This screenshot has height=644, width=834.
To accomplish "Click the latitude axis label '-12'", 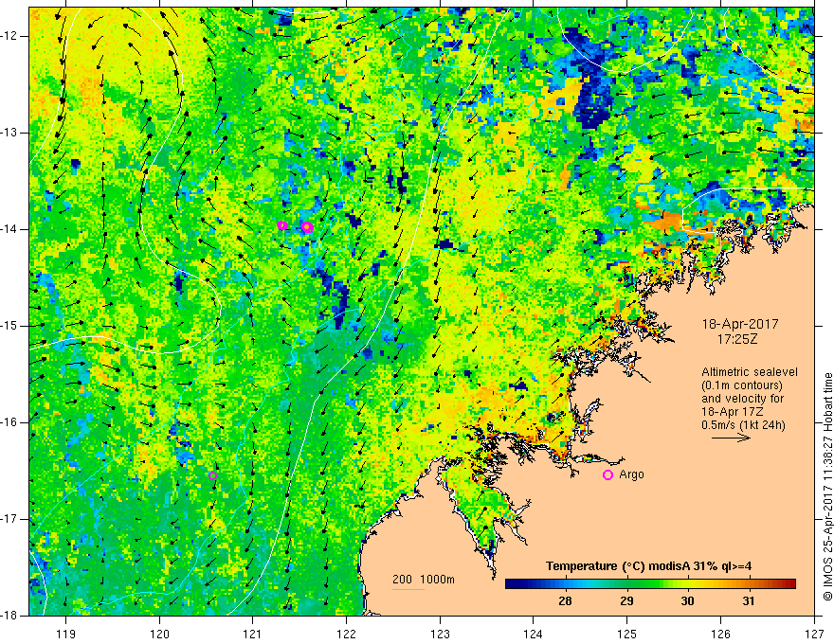I will pyautogui.click(x=9, y=36).
